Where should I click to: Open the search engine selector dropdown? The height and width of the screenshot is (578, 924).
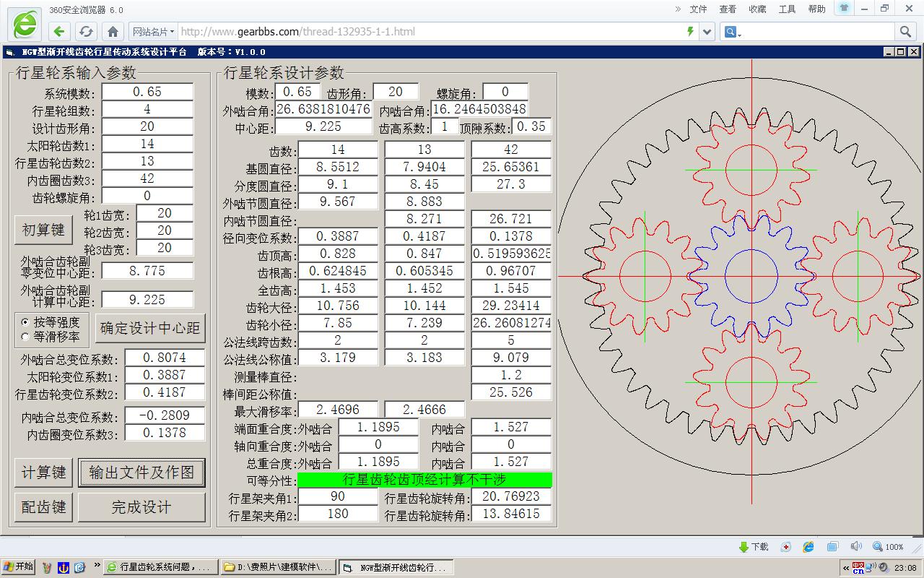(733, 32)
